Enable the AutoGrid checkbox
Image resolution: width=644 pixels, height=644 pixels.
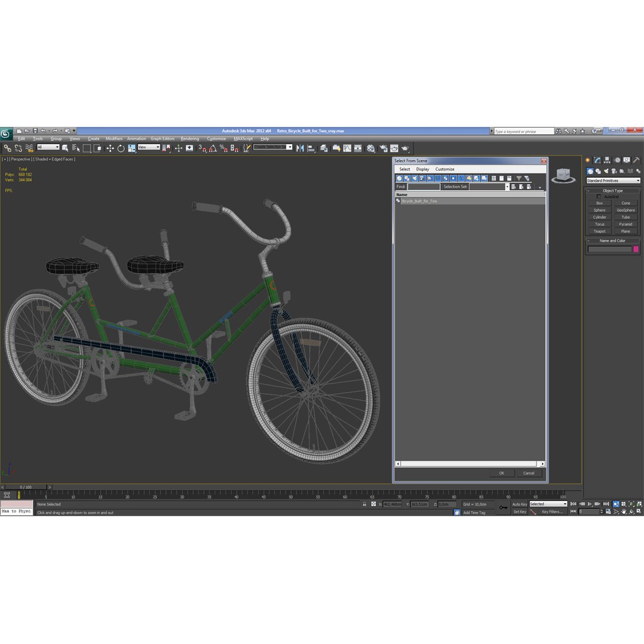click(599, 197)
